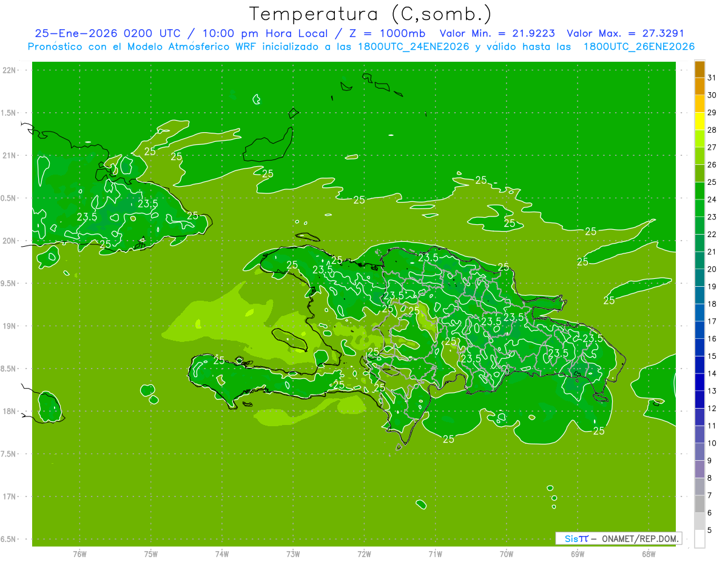Click the "20N" latitude axis label

[x=9, y=241]
